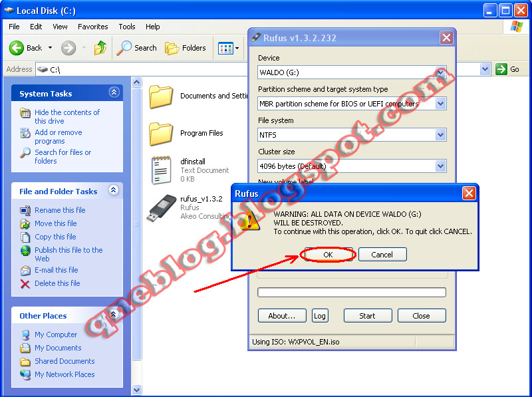Click the Rufus progress bar
The width and height of the screenshot is (532, 397).
tap(352, 292)
